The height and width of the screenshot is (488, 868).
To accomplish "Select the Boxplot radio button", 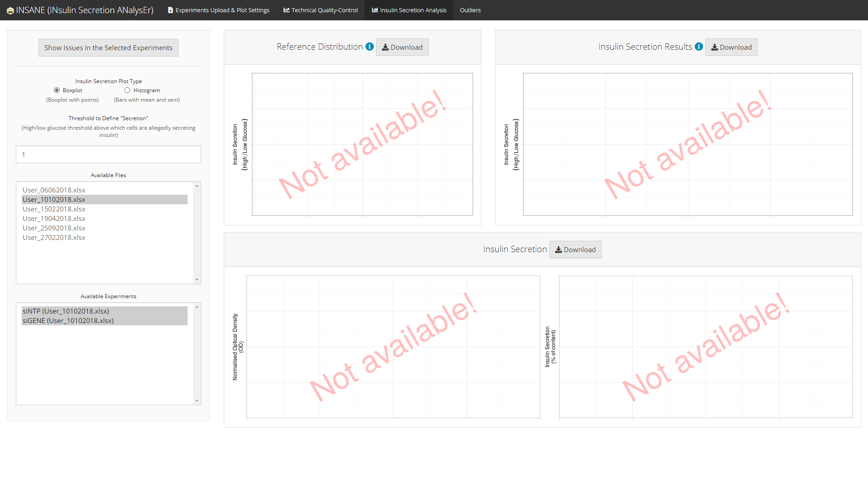I will click(x=57, y=90).
